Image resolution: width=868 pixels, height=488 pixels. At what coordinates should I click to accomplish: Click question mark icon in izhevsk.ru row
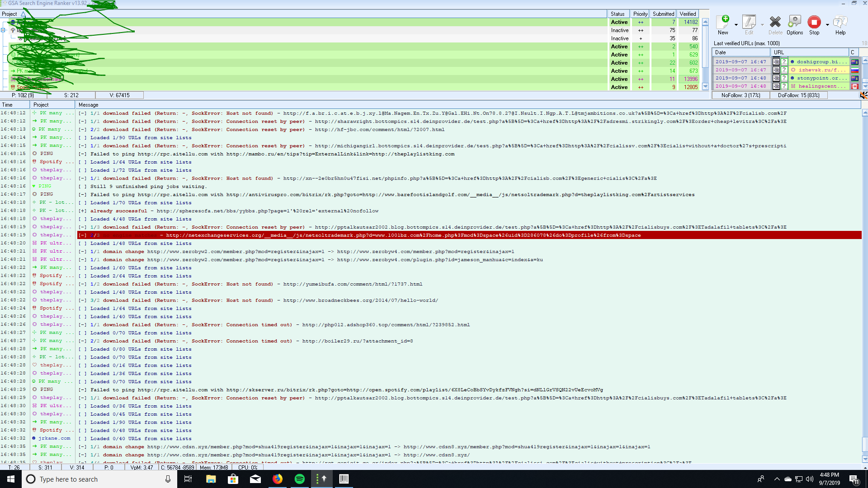784,70
